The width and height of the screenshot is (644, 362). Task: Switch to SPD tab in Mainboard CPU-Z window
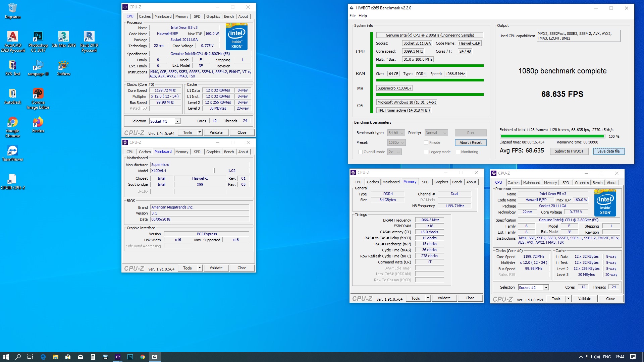coord(197,152)
